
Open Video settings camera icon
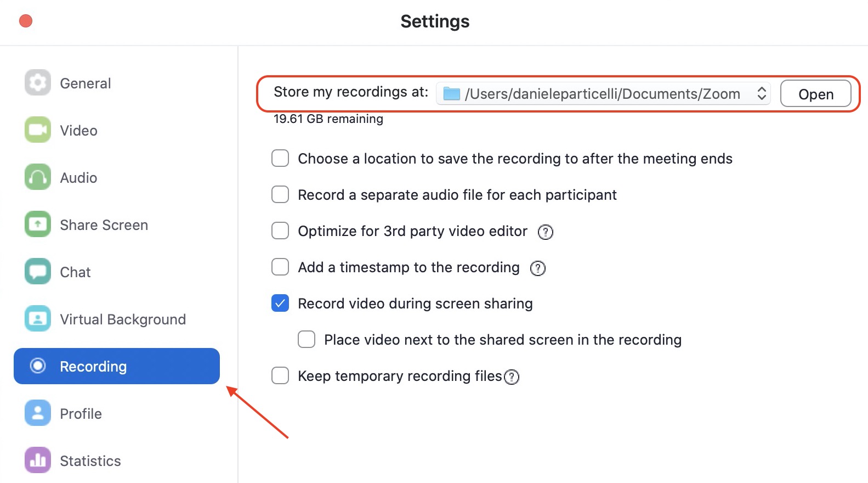click(x=37, y=130)
